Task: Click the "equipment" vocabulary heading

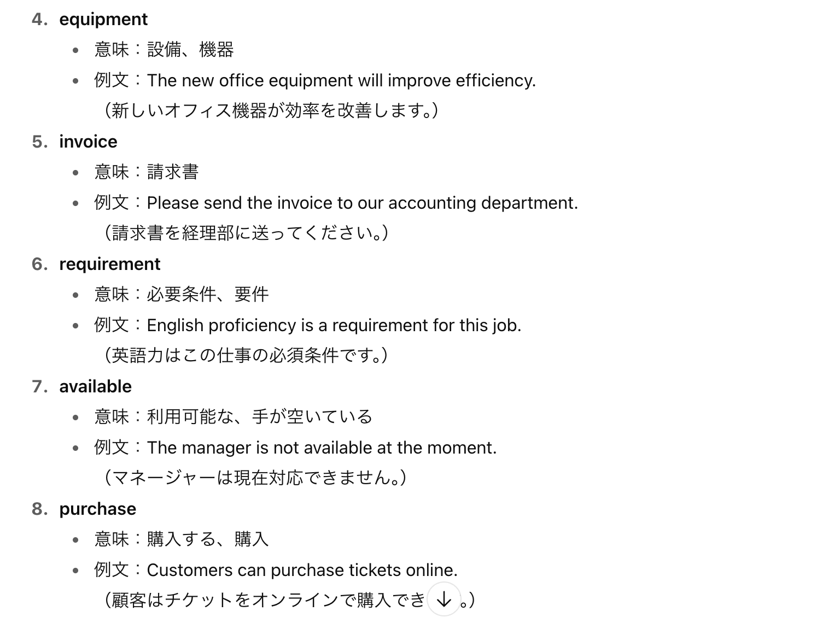Action: click(x=103, y=19)
